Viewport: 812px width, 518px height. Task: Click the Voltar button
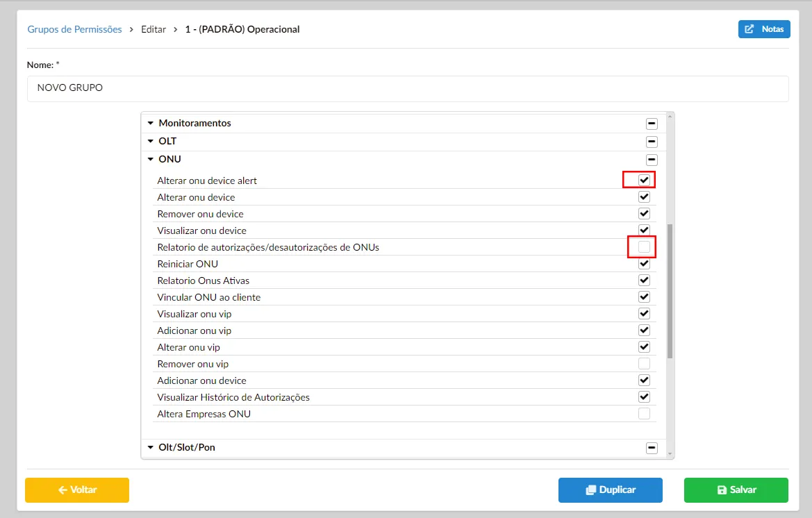pyautogui.click(x=76, y=490)
